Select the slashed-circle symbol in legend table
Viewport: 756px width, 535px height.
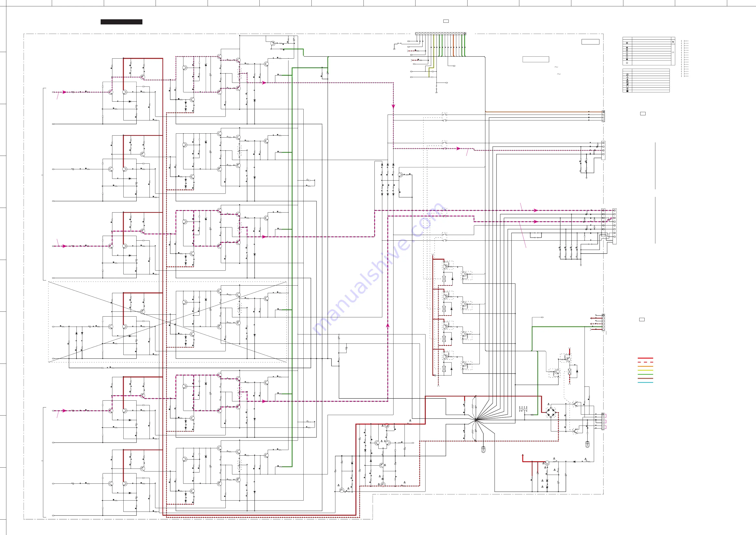628,89
